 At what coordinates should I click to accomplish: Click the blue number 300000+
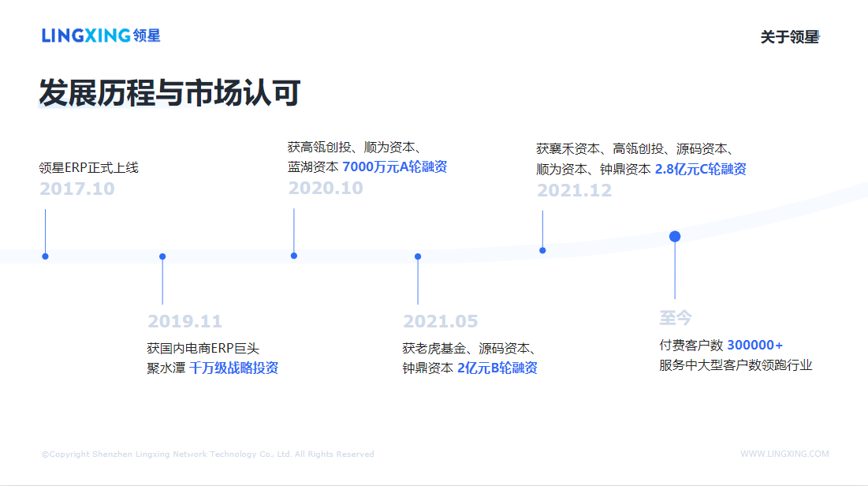point(755,346)
